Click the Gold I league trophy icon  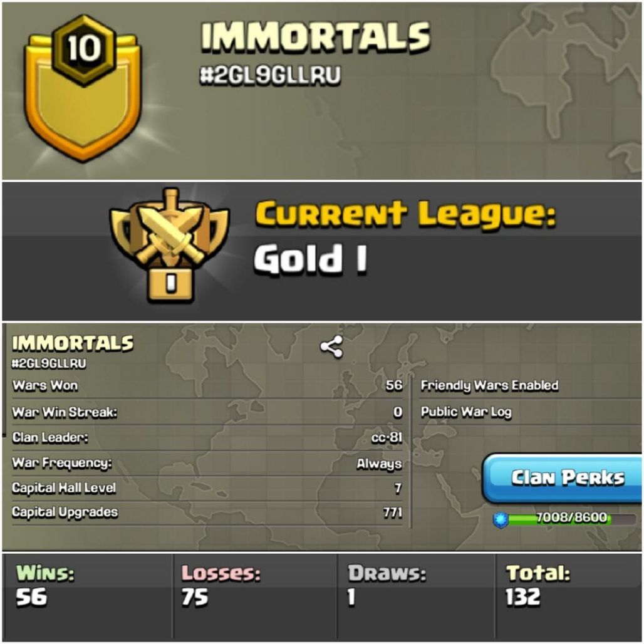(170, 245)
